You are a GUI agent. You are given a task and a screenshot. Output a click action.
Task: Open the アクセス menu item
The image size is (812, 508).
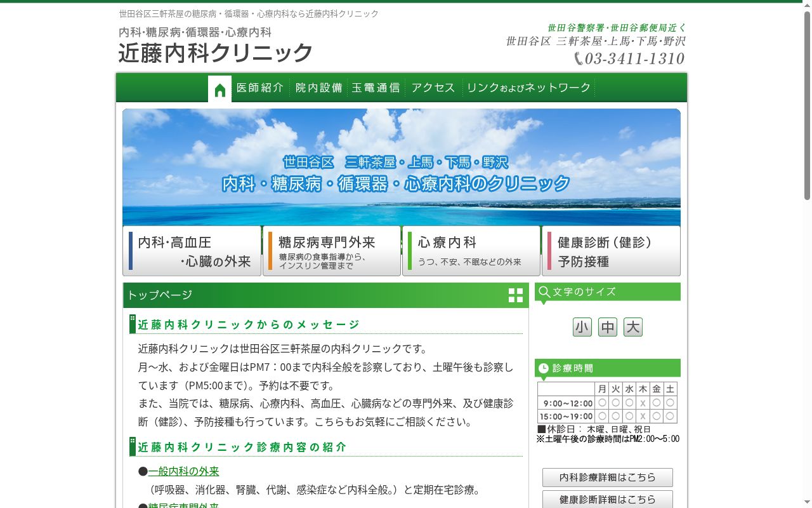pyautogui.click(x=433, y=88)
